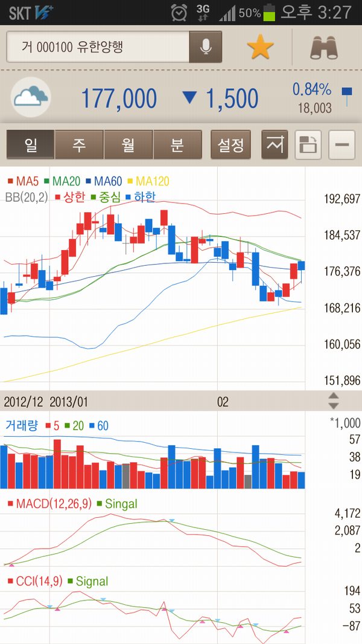The height and width of the screenshot is (644, 362).
Task: Tap the battery status icon
Action: (x=270, y=13)
